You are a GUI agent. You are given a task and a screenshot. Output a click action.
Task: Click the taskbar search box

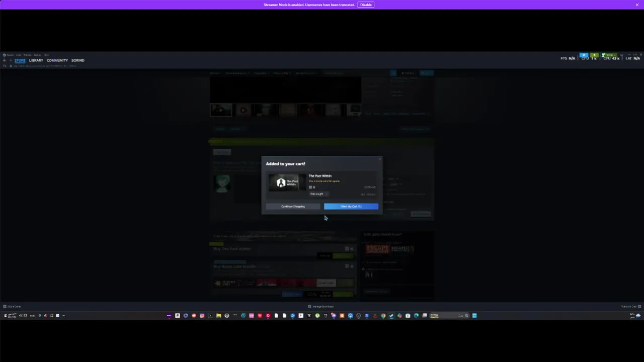pos(449,316)
